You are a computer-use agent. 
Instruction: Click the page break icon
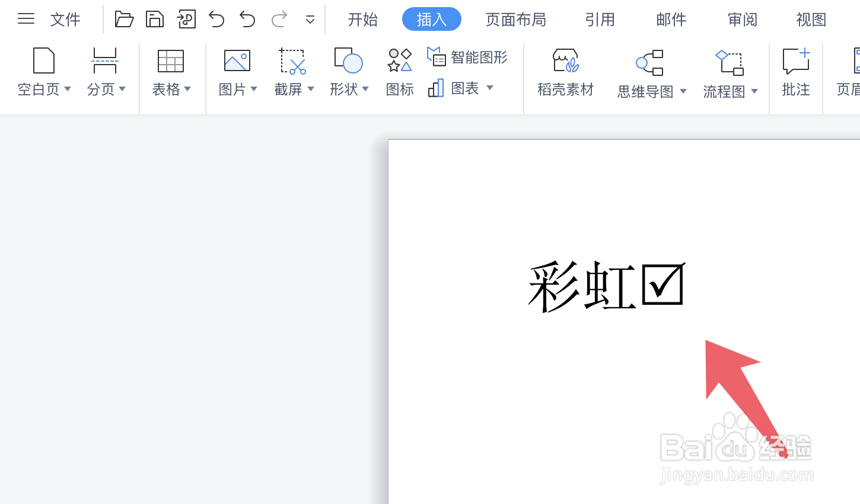(x=105, y=60)
